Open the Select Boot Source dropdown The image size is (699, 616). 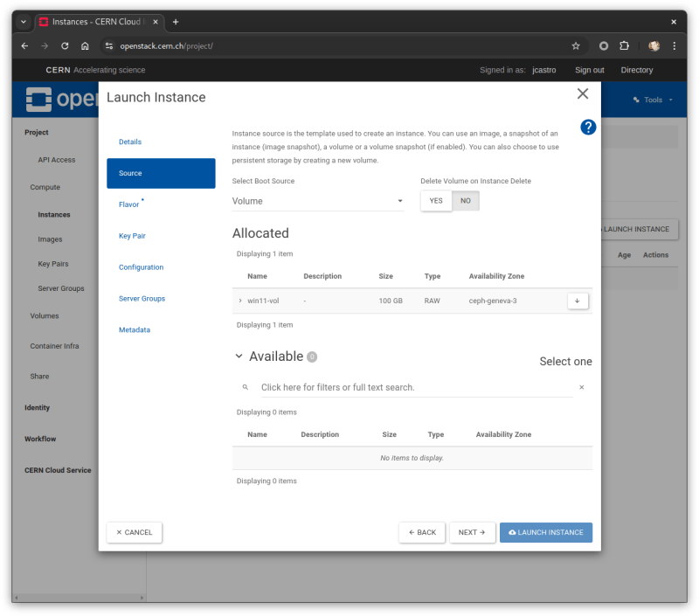[318, 200]
